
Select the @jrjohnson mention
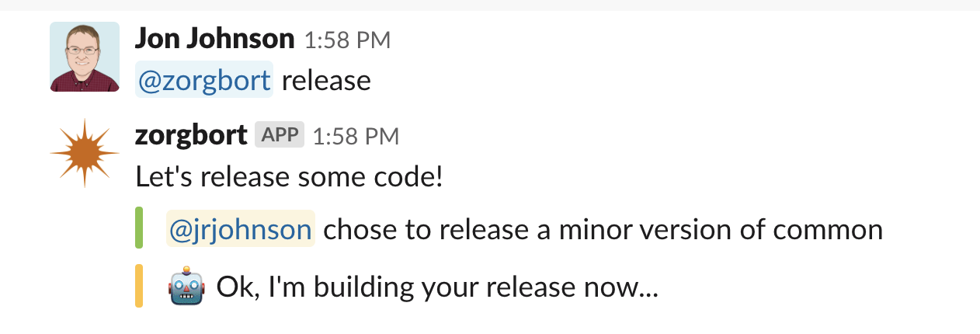(x=241, y=229)
